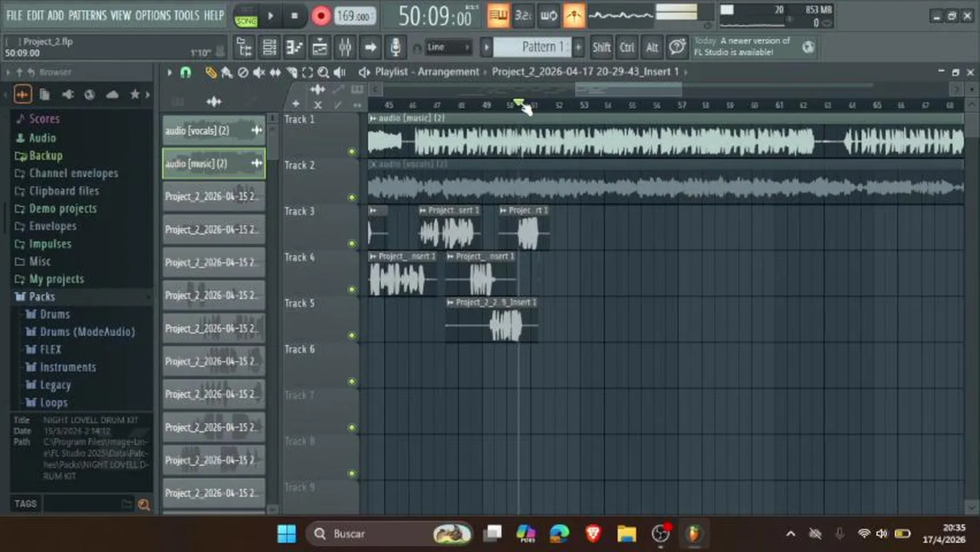Select the Zoom magnifier tool in playlist
Image resolution: width=980 pixels, height=552 pixels.
tap(323, 72)
